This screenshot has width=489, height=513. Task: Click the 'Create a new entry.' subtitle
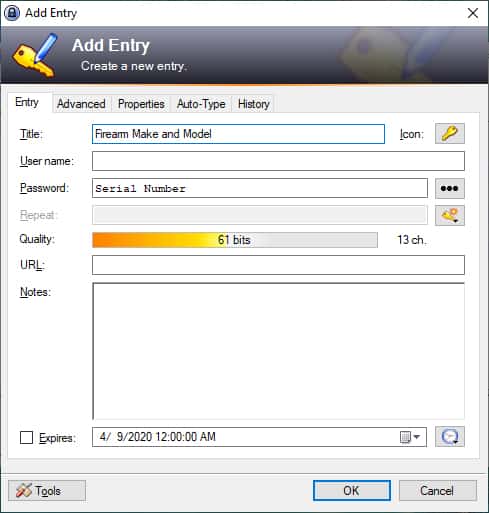coord(134,66)
